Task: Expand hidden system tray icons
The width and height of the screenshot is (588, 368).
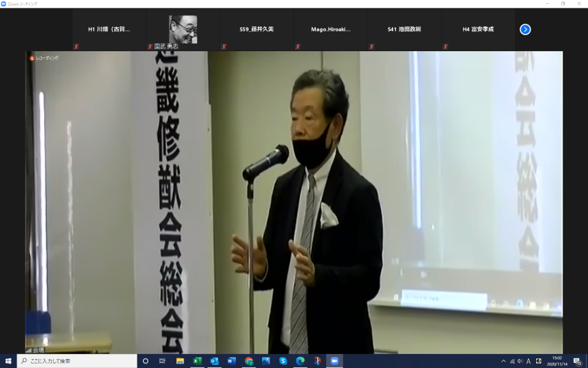Action: 503,361
